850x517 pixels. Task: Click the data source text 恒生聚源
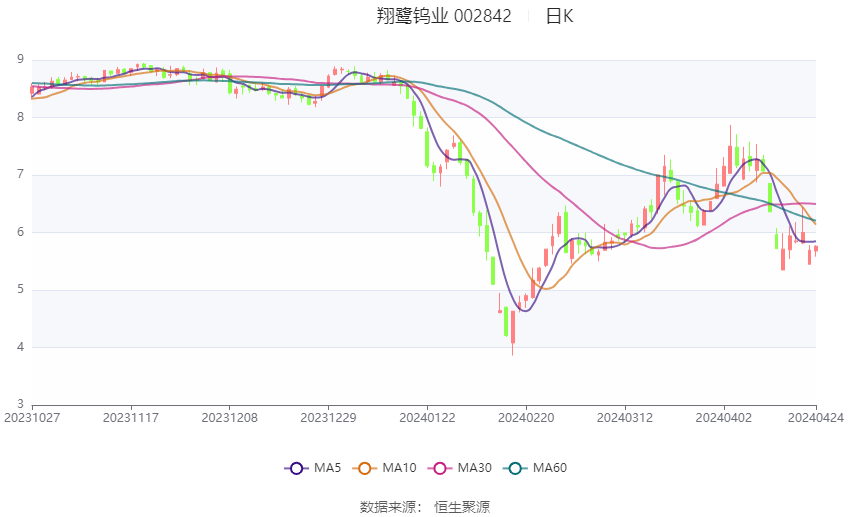(x=462, y=507)
